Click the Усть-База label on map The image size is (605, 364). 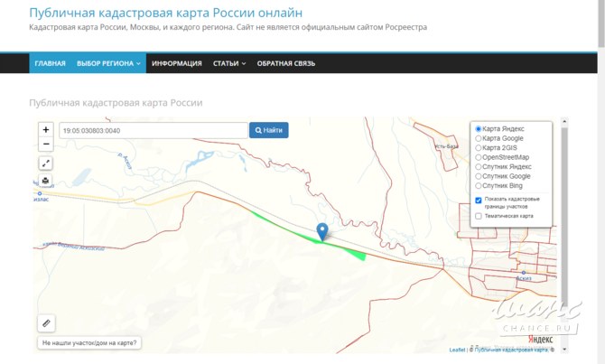[446, 146]
